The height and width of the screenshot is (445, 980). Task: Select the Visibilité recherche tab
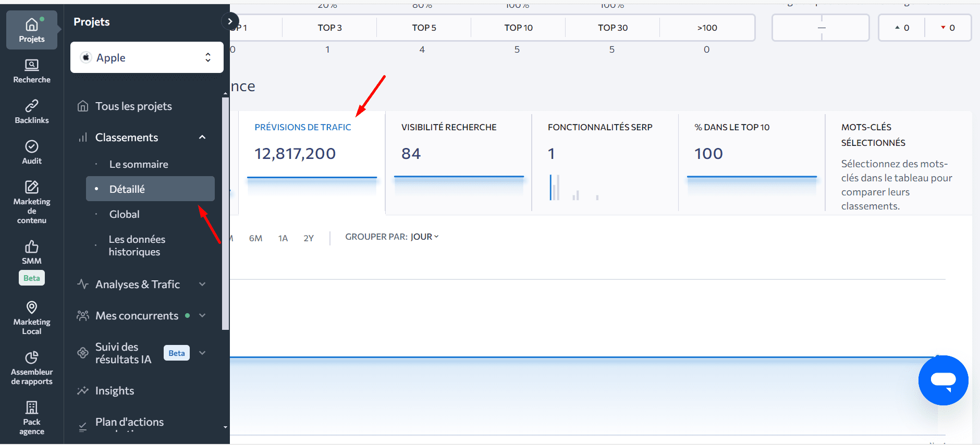click(x=459, y=162)
